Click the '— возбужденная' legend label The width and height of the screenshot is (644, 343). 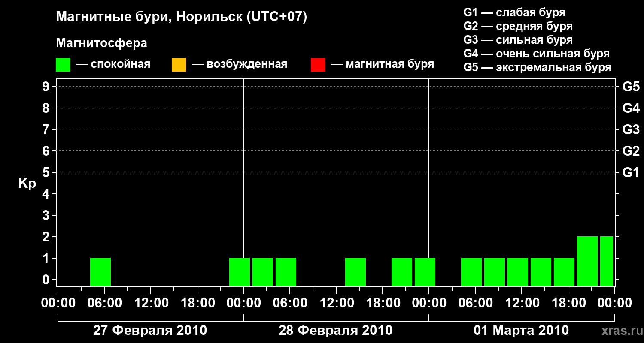coord(240,65)
